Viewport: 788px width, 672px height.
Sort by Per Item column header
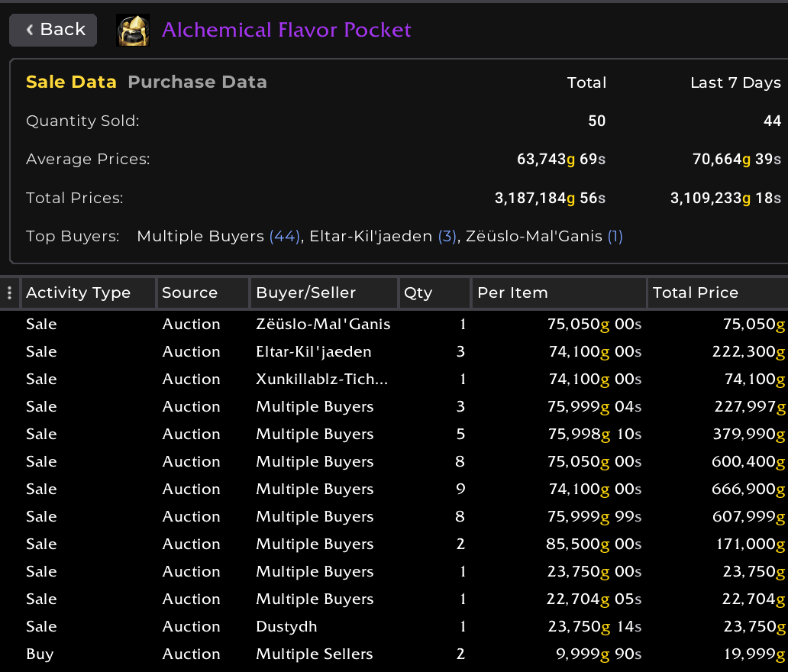[x=559, y=292]
